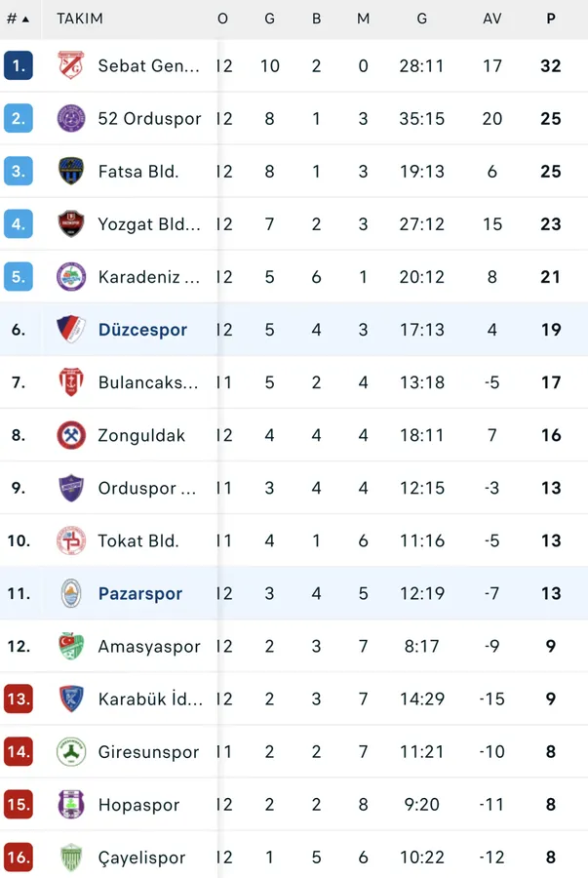Click the Çayelispor club crest
This screenshot has width=588, height=878.
tap(71, 858)
